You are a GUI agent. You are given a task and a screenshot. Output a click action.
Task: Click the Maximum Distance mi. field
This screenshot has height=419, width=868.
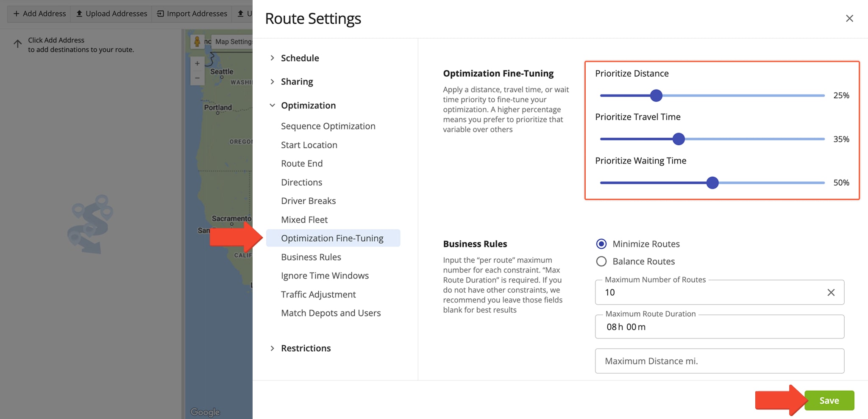point(720,361)
